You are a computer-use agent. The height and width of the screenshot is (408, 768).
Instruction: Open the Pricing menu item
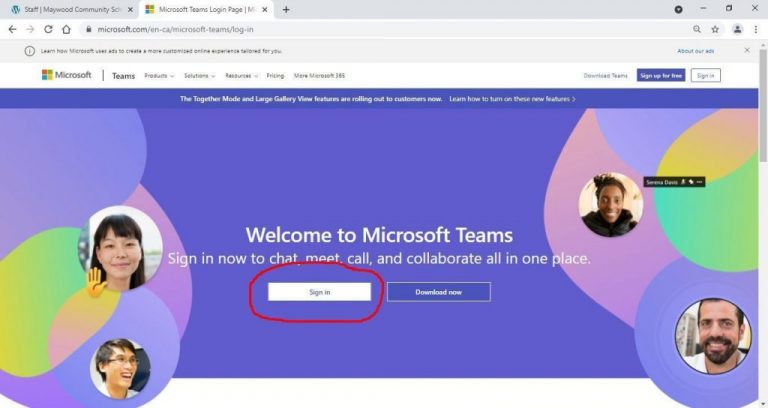(x=275, y=76)
